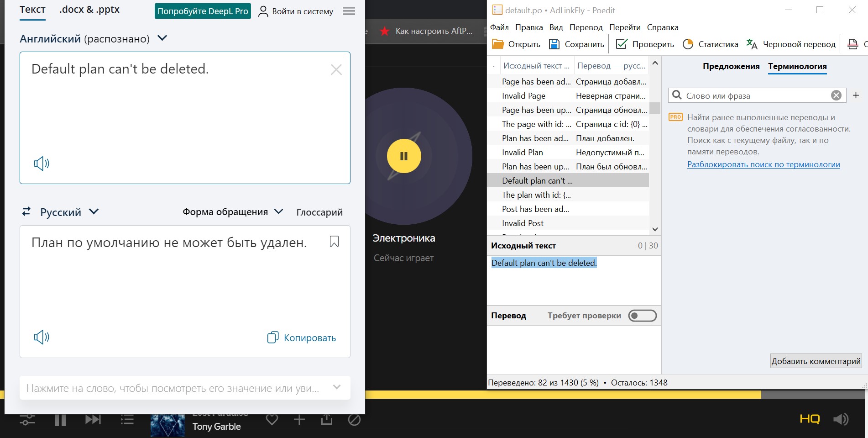The height and width of the screenshot is (438, 868).
Task: Swap source and target languages
Action: pyautogui.click(x=26, y=211)
